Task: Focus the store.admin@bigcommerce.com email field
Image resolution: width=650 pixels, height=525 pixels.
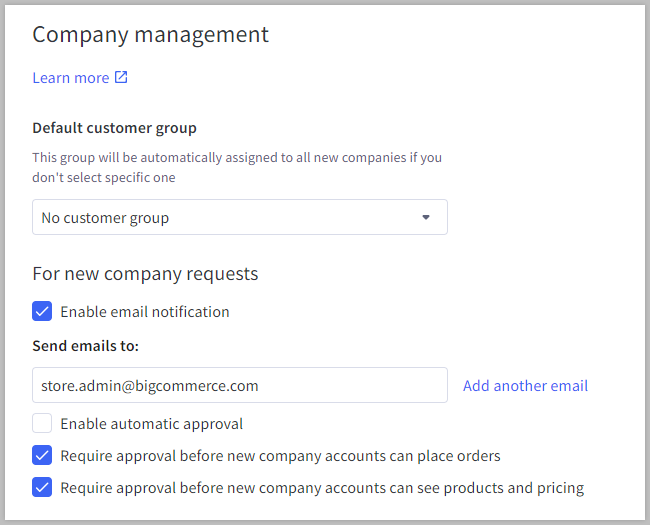Action: coord(239,385)
